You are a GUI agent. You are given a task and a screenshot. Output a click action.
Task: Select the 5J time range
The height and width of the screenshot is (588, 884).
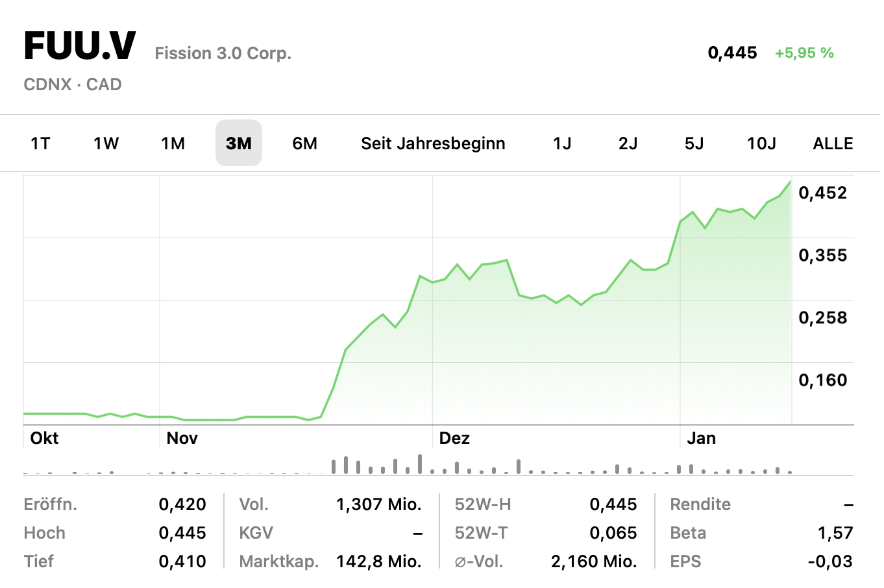click(694, 143)
